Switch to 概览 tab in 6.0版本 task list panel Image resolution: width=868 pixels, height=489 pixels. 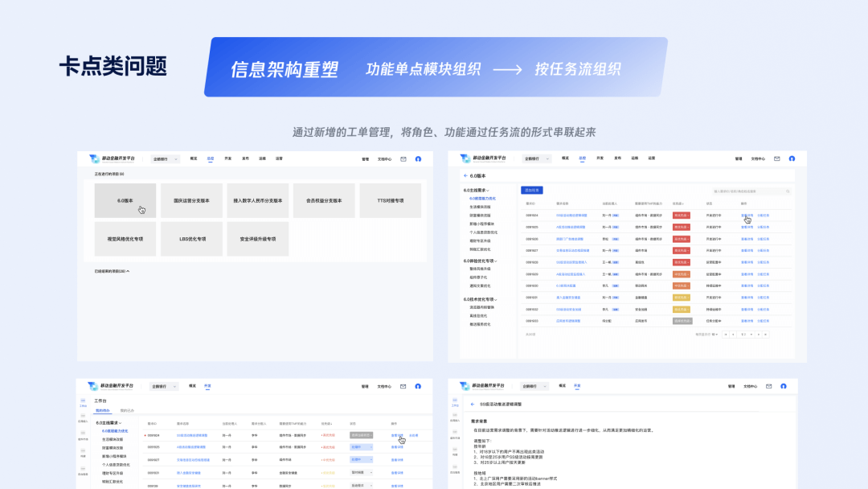[x=565, y=158]
